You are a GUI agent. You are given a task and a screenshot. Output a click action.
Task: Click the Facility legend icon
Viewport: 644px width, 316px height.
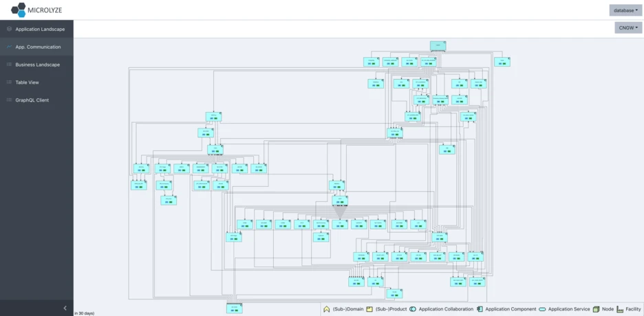(619, 310)
